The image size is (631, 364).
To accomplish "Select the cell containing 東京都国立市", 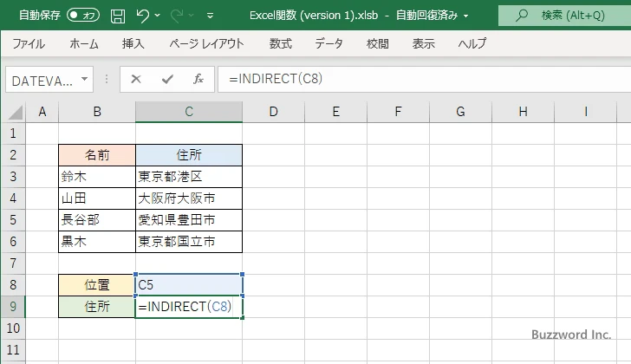I will click(189, 242).
